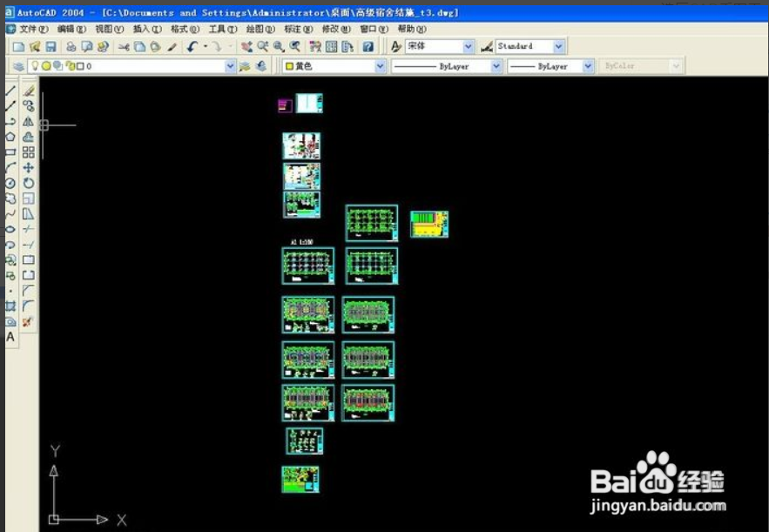Open the 绘图 (Draw) menu
769x532 pixels.
click(x=260, y=30)
